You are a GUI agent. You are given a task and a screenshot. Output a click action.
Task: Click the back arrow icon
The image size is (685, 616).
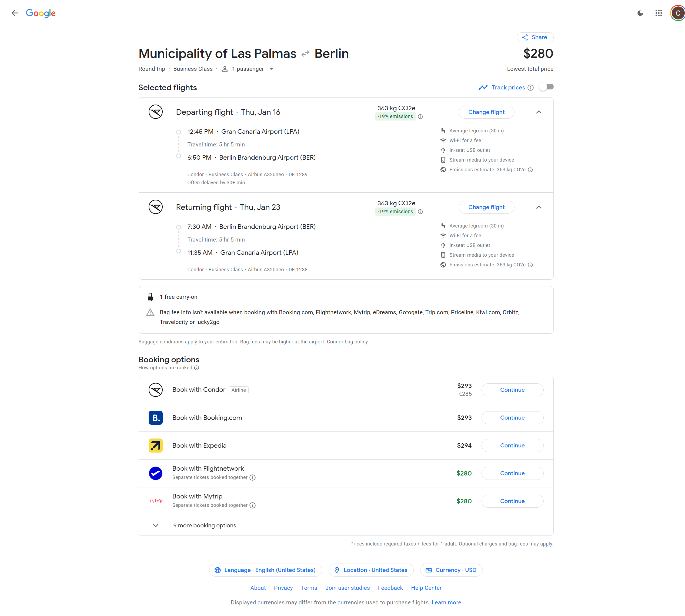(14, 13)
